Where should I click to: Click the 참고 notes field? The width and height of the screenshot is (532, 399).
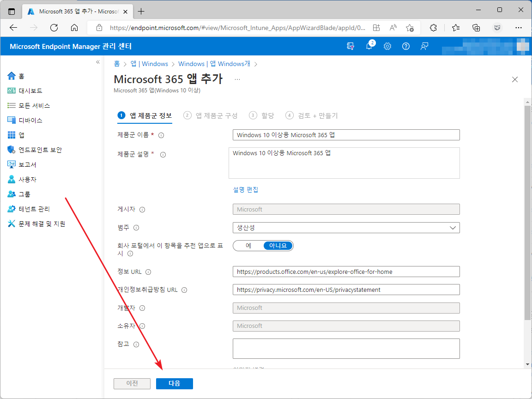[x=346, y=349]
